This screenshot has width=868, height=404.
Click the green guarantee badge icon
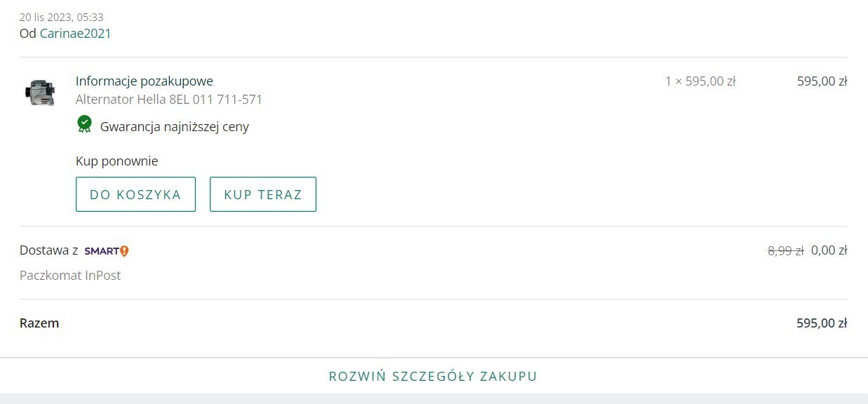[x=84, y=124]
